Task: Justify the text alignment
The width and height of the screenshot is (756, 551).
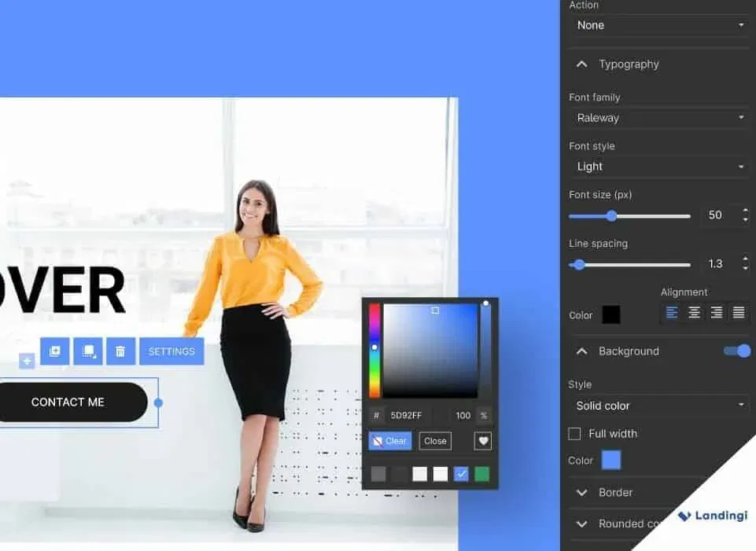Action: point(739,313)
